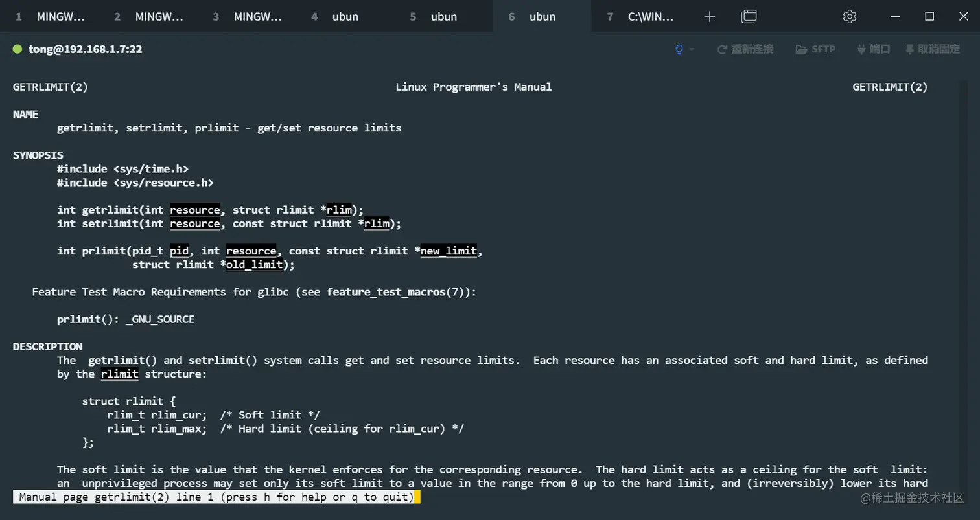Close the terminal window
The height and width of the screenshot is (520, 980).
pyautogui.click(x=963, y=16)
